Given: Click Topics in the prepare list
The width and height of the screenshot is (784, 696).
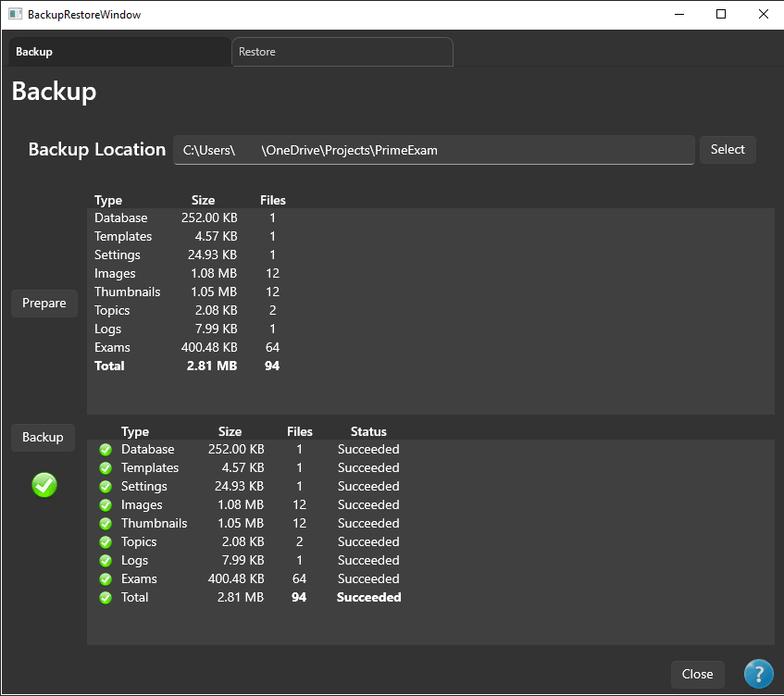Looking at the screenshot, I should tap(112, 310).
